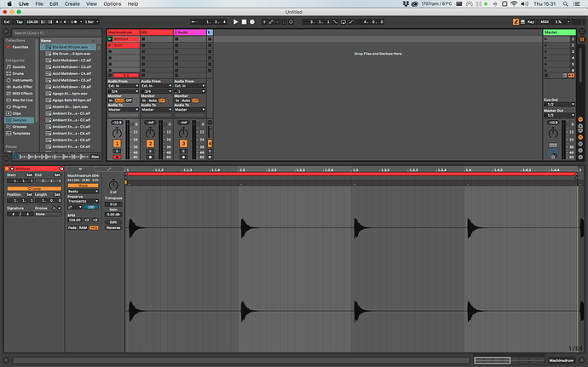Toggle Track 2 activator button
Image resolution: width=588 pixels, height=367 pixels.
click(150, 144)
